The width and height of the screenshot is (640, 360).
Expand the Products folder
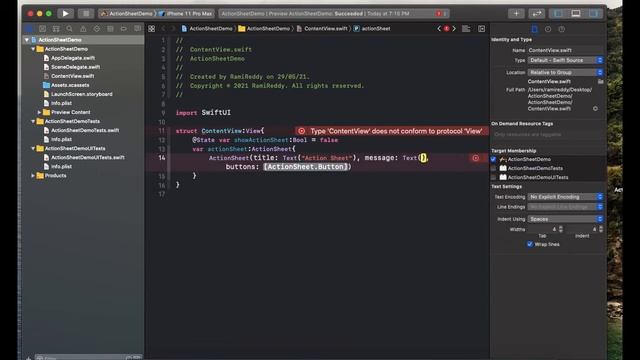tap(33, 176)
